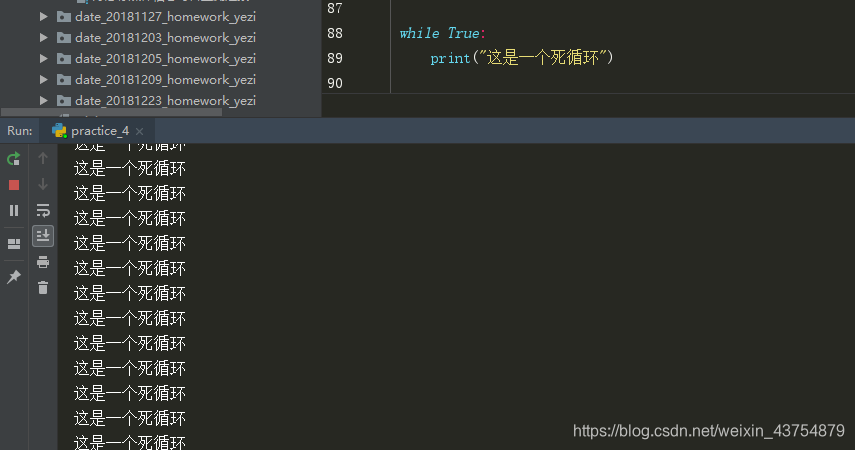Viewport: 855px width, 450px height.
Task: Toggle soft-wrap in the Run console
Action: click(x=43, y=211)
